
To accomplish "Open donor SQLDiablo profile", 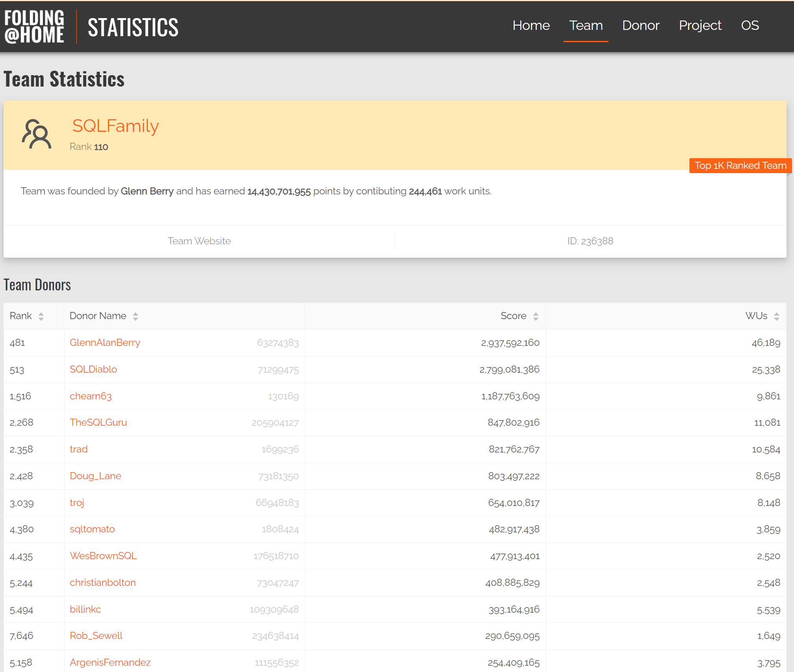I will [x=93, y=369].
